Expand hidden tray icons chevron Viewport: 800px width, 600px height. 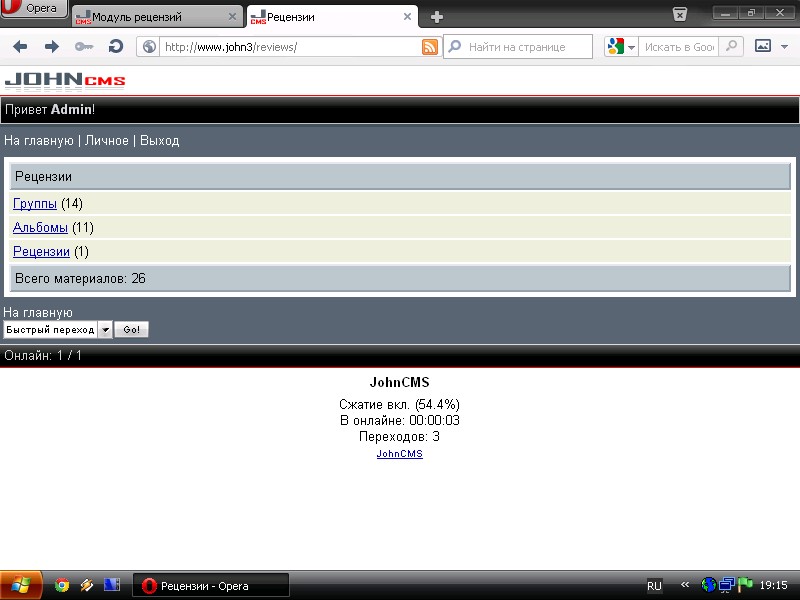pyautogui.click(x=685, y=584)
